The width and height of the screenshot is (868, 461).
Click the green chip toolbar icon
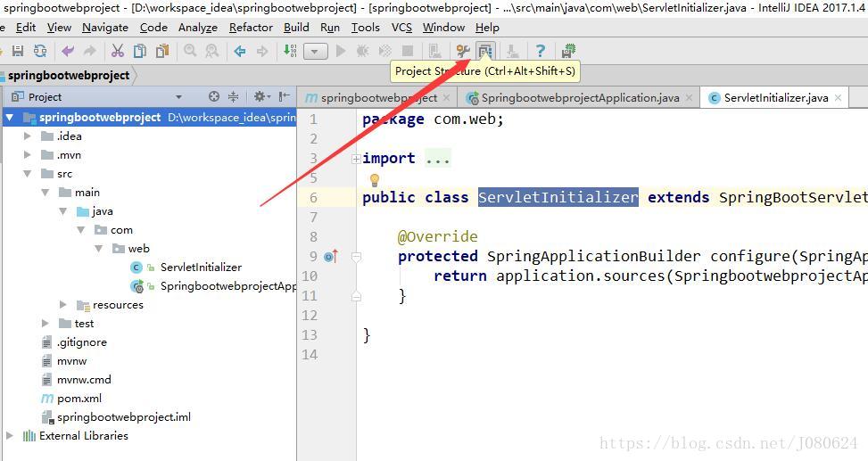[568, 51]
